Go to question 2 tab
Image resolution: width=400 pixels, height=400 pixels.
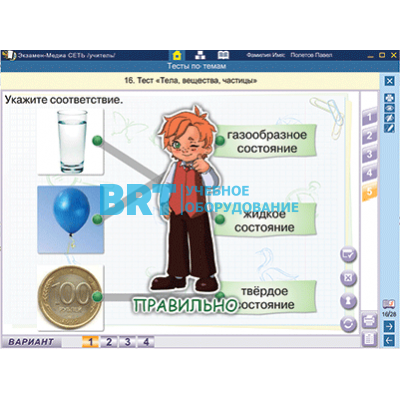click(370, 135)
